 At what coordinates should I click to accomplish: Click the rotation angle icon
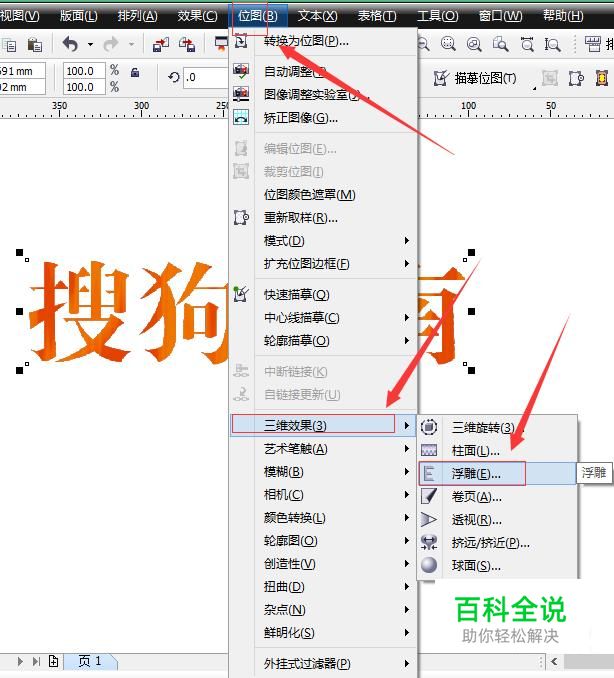point(174,77)
